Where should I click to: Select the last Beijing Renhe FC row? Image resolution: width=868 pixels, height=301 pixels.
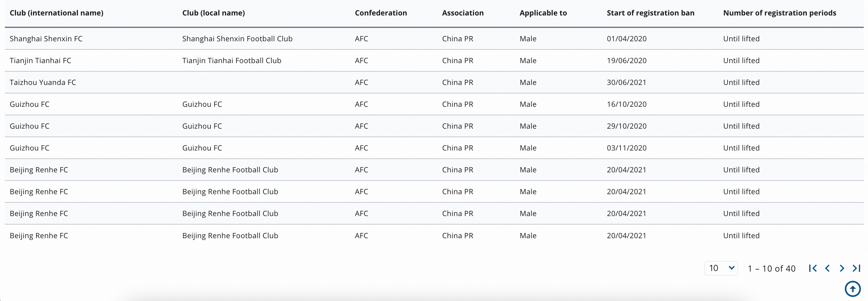(x=434, y=235)
